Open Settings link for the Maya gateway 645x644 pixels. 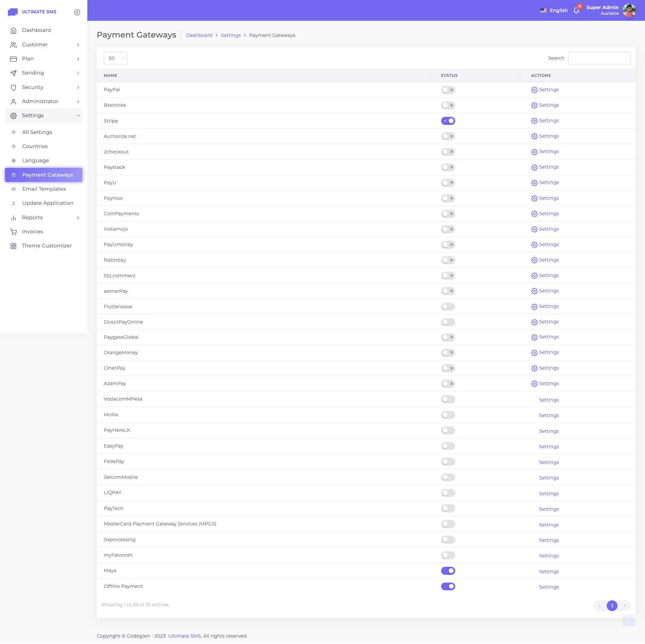(x=549, y=571)
